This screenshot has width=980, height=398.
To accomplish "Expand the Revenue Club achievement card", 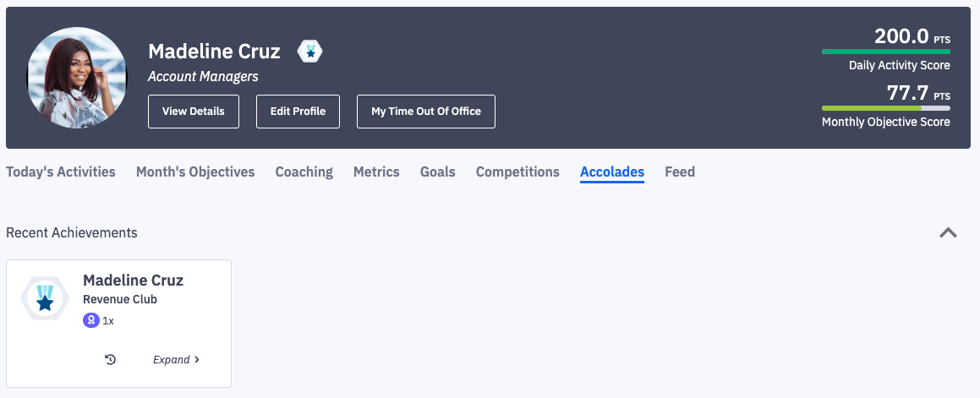I will pos(176,359).
